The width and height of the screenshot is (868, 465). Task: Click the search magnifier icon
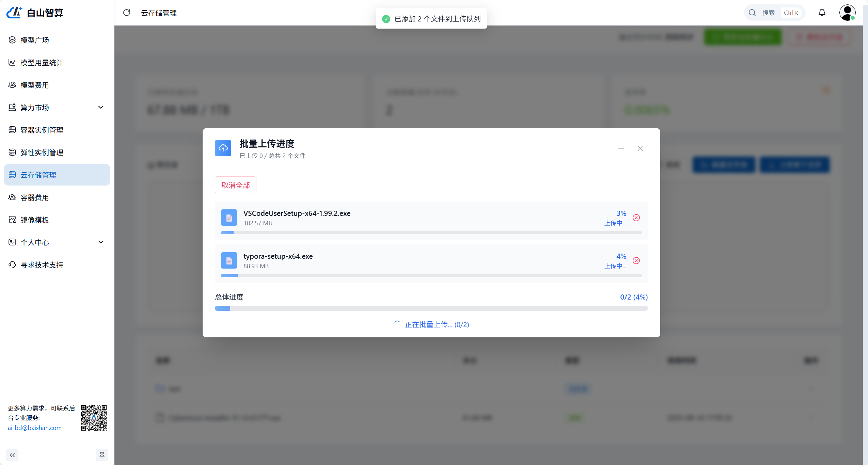pyautogui.click(x=752, y=13)
